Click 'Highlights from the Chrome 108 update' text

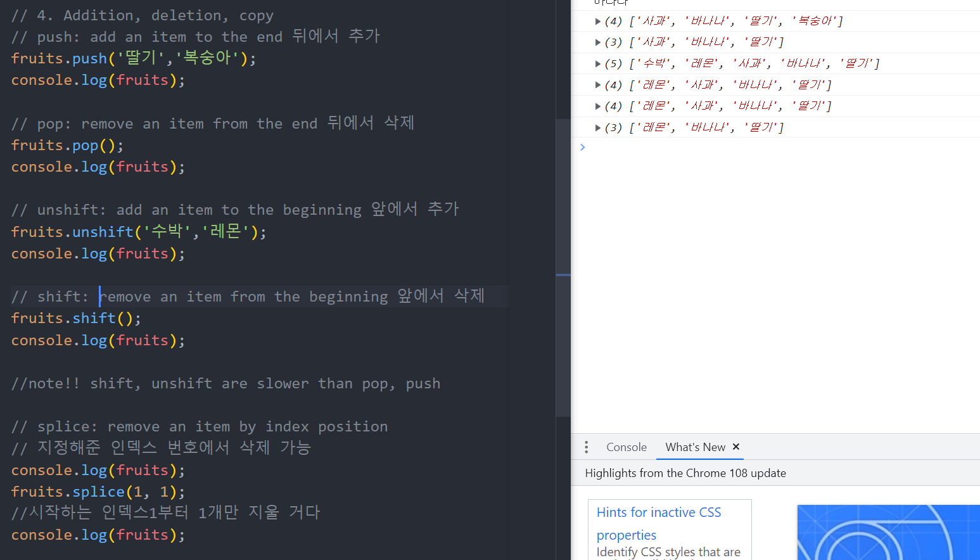(685, 473)
